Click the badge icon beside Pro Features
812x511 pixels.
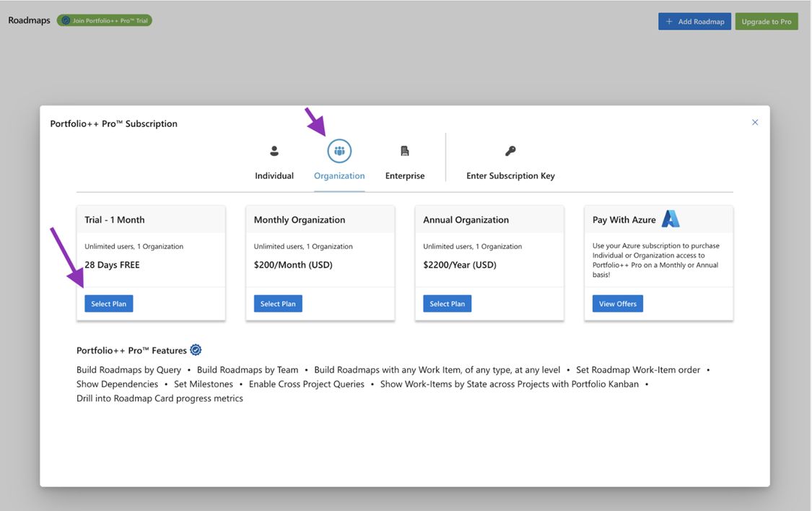[196, 350]
